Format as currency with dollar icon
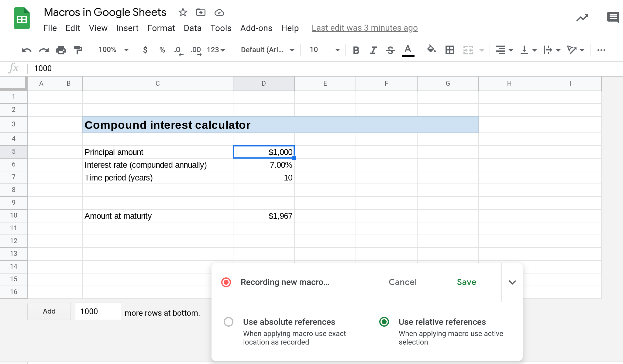 (145, 50)
